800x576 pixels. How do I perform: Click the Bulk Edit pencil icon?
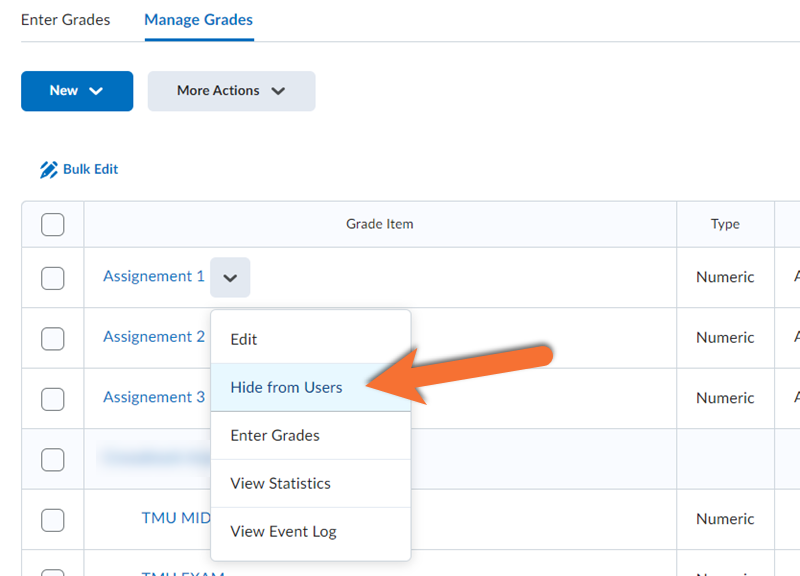click(48, 169)
